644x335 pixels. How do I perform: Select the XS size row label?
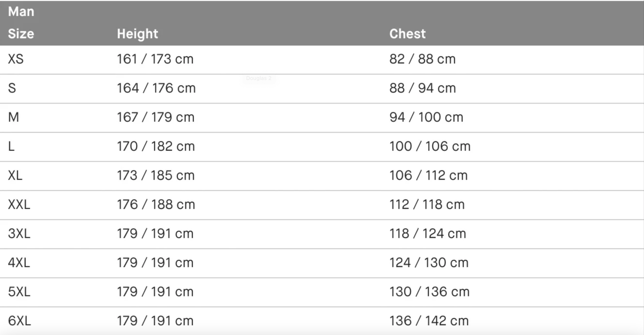click(16, 59)
